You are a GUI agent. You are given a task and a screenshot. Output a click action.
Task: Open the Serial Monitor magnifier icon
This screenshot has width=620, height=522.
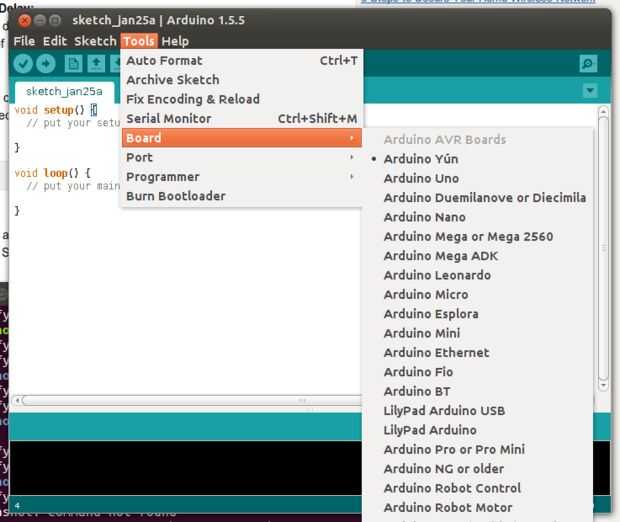point(588,63)
